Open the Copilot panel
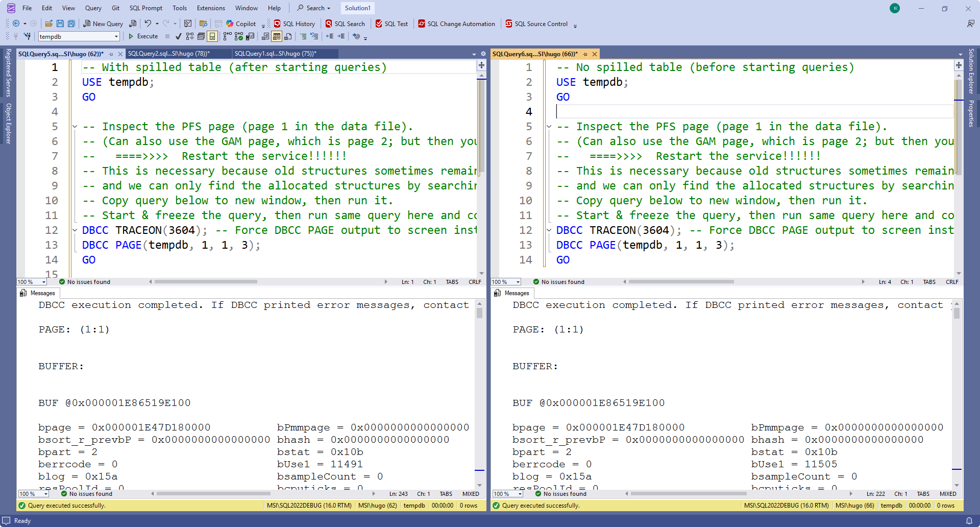Viewport: 980px width, 527px height. point(241,23)
